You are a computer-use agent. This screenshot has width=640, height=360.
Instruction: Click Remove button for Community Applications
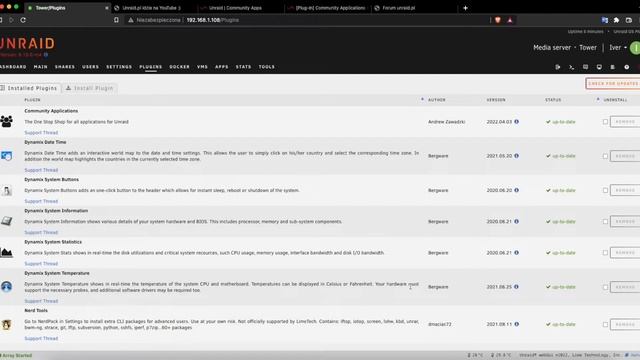point(625,122)
